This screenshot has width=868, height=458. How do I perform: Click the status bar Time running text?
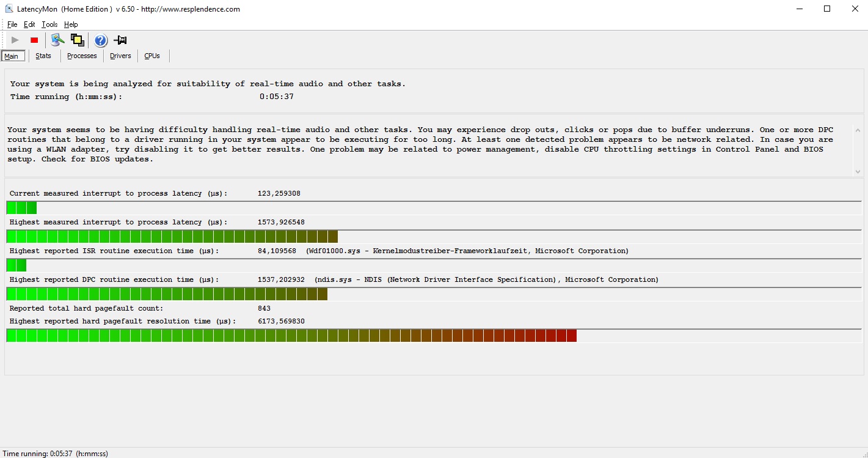(x=56, y=453)
